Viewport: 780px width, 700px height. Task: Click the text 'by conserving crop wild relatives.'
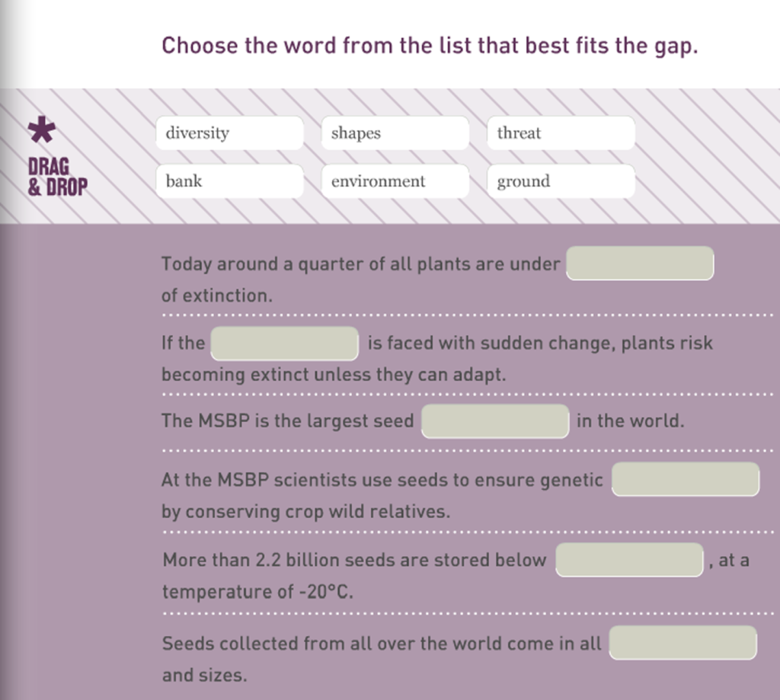point(305,511)
